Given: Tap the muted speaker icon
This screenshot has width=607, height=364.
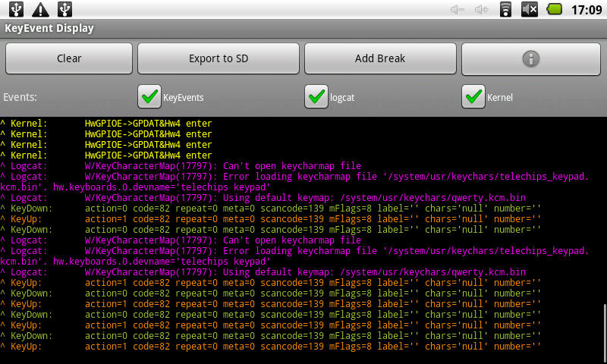Looking at the screenshot, I should [x=529, y=10].
